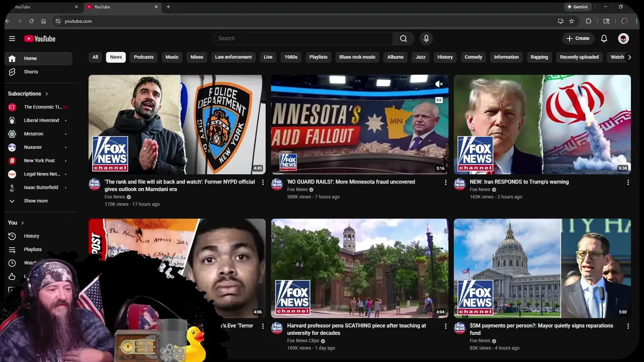Open the Liberal Hivemind subscription
Screen dimensions: 644x362
coord(39,121)
